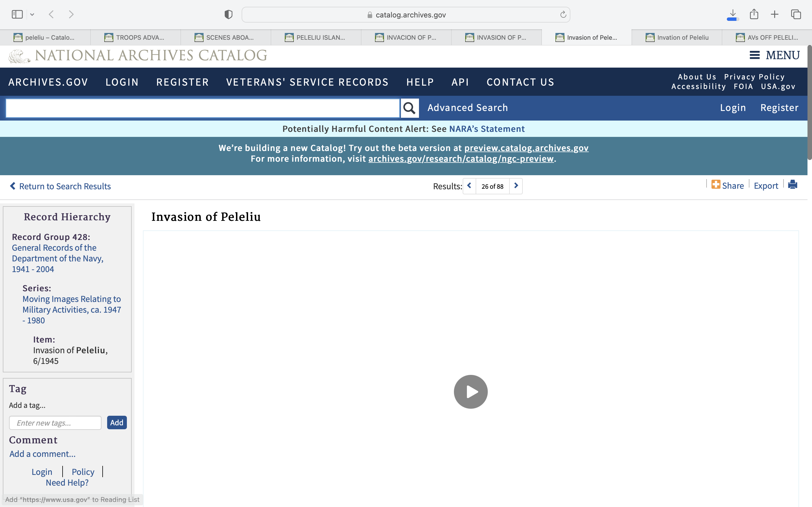This screenshot has width=812, height=507.
Task: Open the hamburger MENU
Action: coord(775,55)
